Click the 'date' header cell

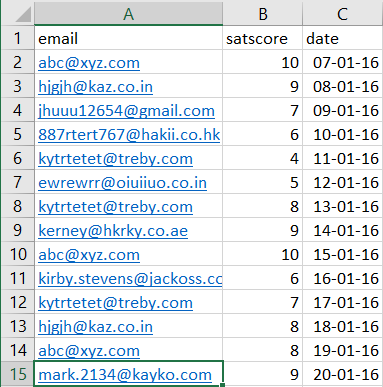[x=342, y=38]
